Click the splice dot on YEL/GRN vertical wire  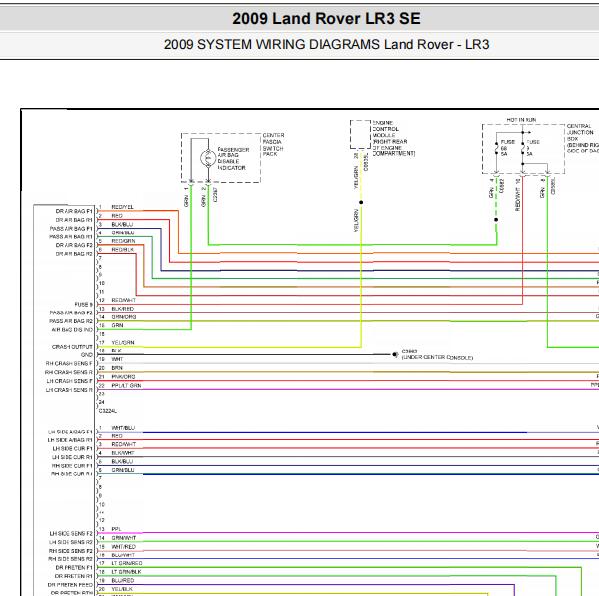point(361,202)
